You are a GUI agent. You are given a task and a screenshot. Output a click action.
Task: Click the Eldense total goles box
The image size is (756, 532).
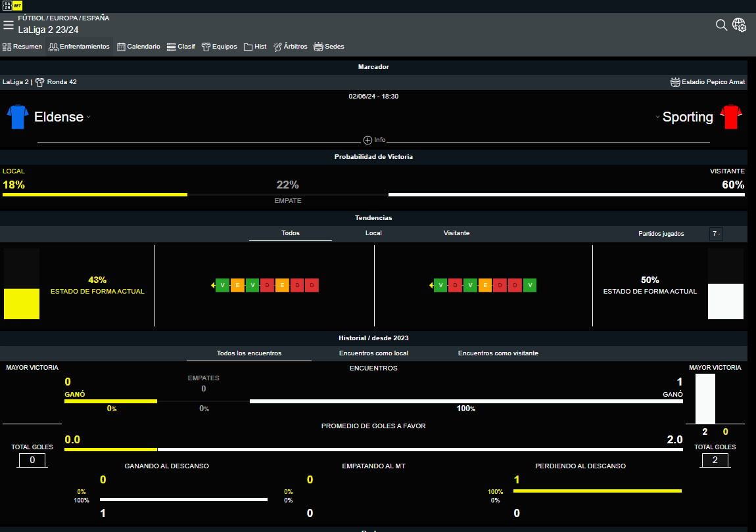coord(32,460)
